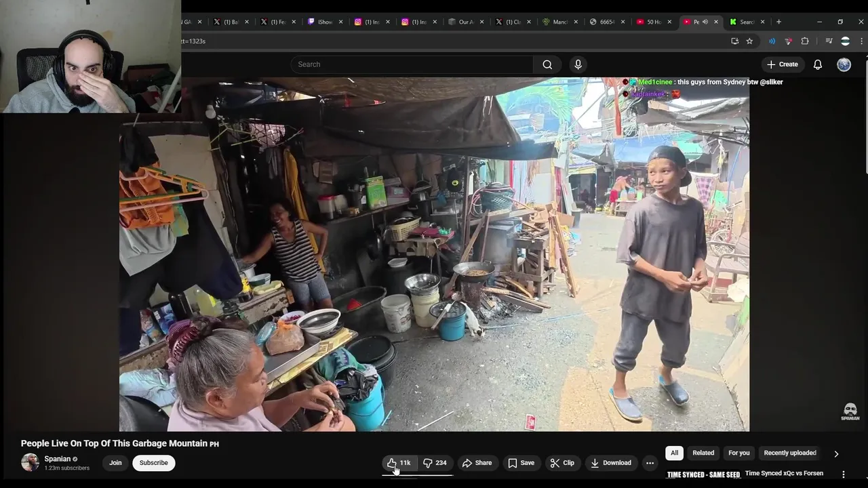This screenshot has height=488, width=868.
Task: Open the media control icon in toolbar
Action: pos(829,41)
